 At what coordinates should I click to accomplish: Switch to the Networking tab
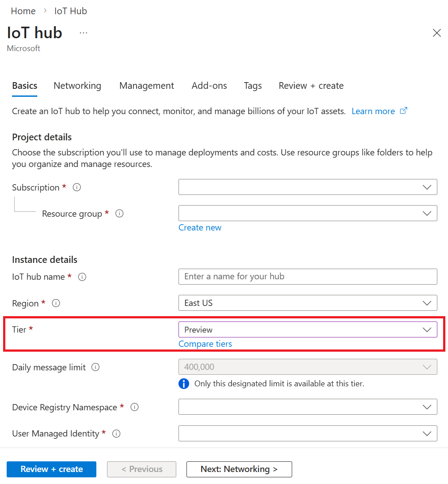(77, 86)
